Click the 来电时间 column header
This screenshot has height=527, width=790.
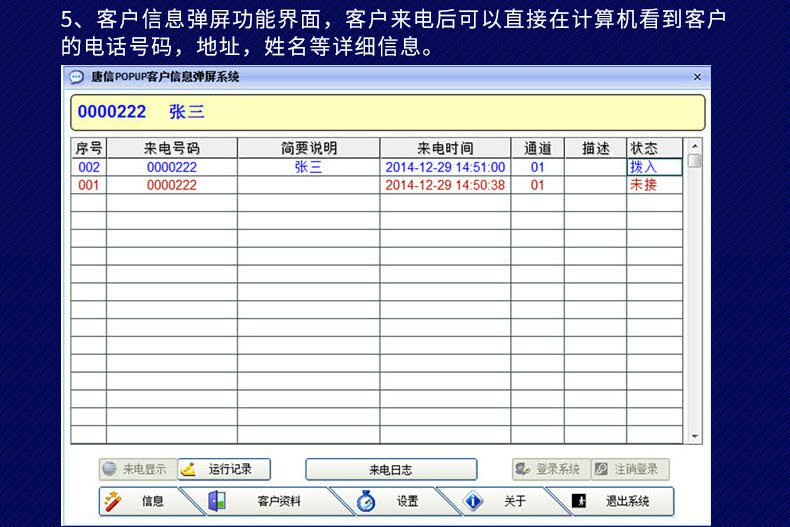tap(445, 148)
